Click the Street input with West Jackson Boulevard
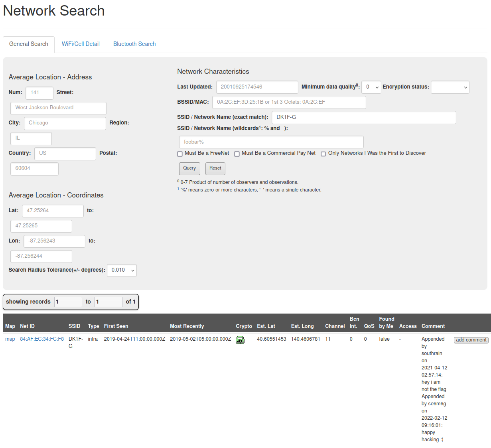Image resolution: width=491 pixels, height=448 pixels. click(x=58, y=108)
